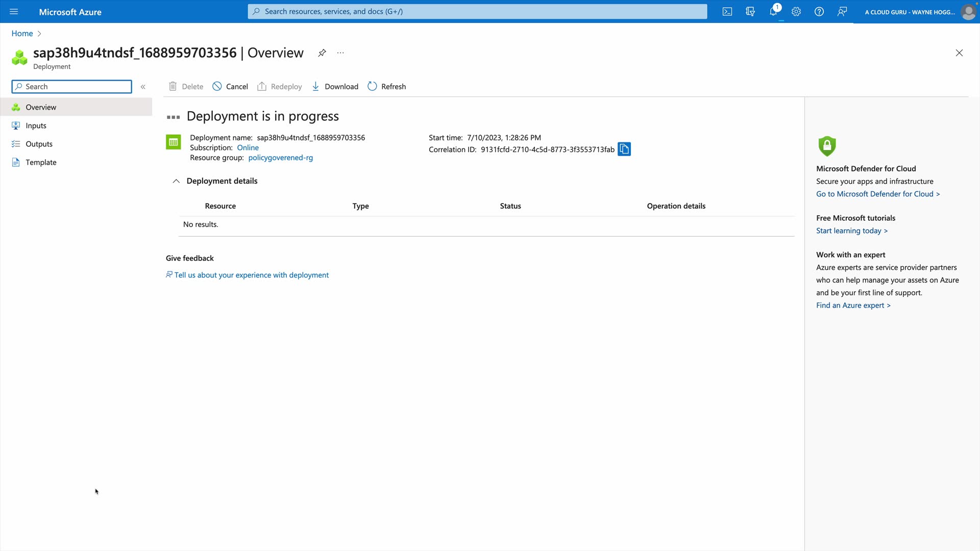Copy the Correlation ID to clipboard
Viewport: 980px width, 551px height.
coord(624,149)
